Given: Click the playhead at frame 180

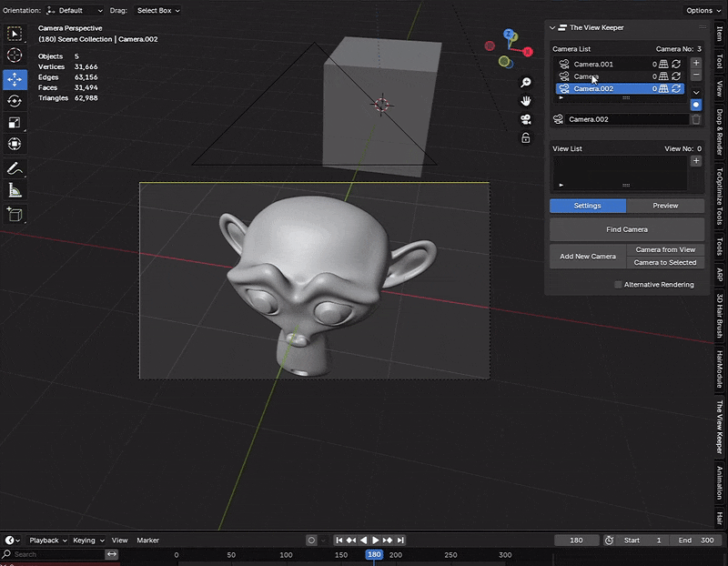Looking at the screenshot, I should 374,554.
